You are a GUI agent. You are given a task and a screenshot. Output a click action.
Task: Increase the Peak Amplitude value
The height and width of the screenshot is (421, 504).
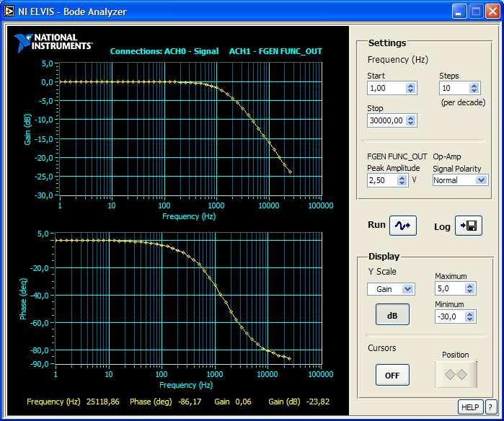click(x=402, y=177)
